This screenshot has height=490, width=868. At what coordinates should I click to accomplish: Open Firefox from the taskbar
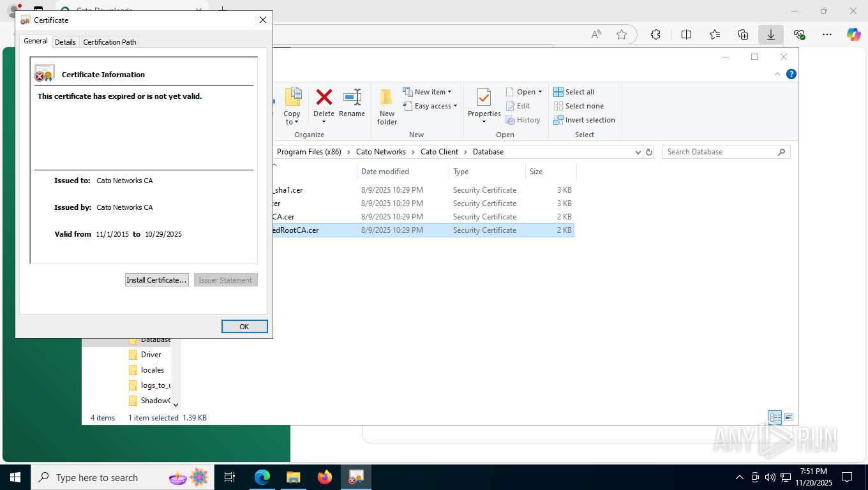click(325, 477)
